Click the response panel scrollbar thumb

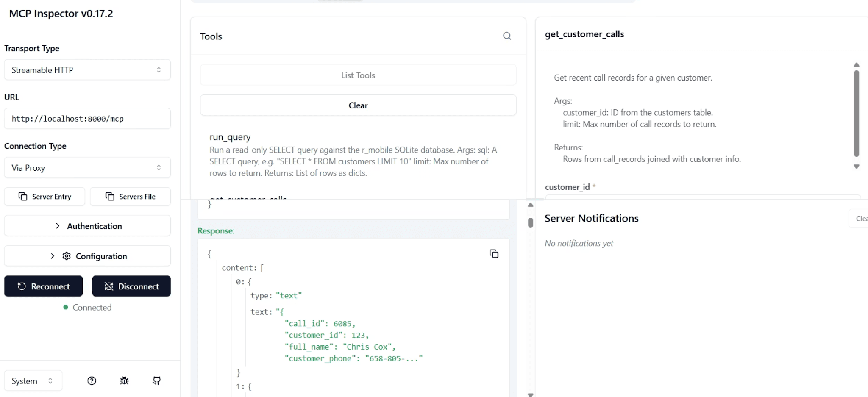pos(531,222)
